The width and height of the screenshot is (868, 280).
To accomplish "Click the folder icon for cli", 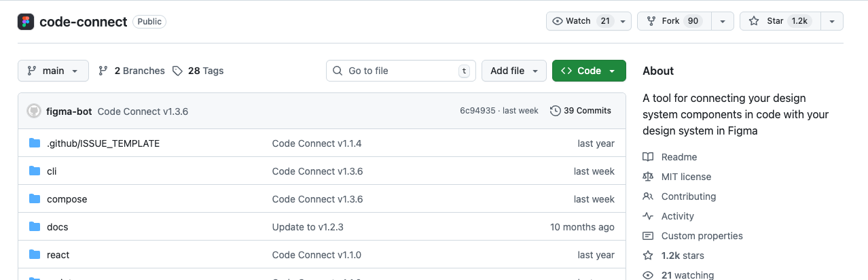I will tap(35, 171).
